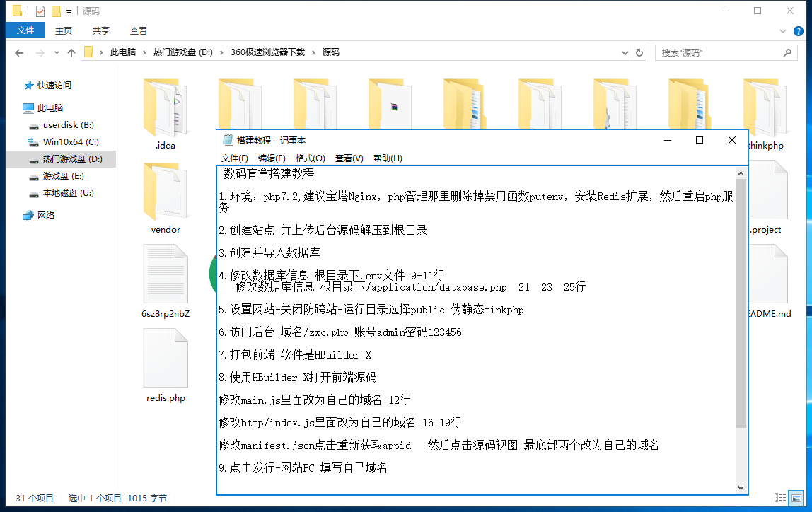Open the address bar history dropdown
The image size is (812, 512).
coord(625,53)
